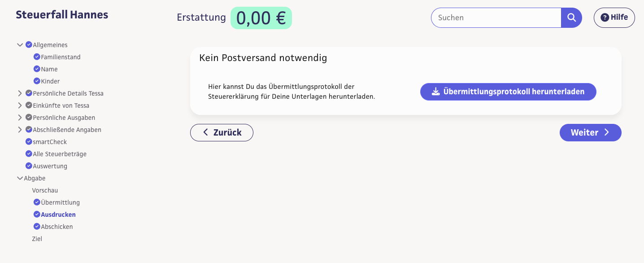The height and width of the screenshot is (263, 644).
Task: Focus the Suchen search field
Action: [x=496, y=18]
